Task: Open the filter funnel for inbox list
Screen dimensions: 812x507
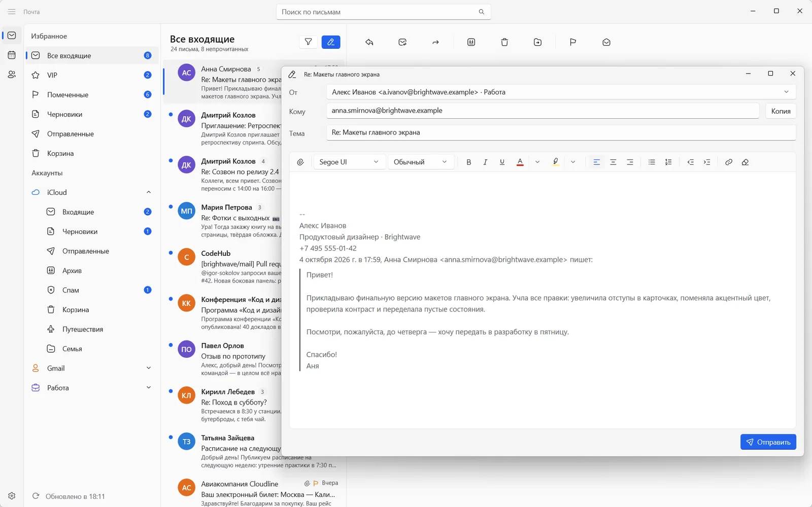Action: [x=308, y=42]
